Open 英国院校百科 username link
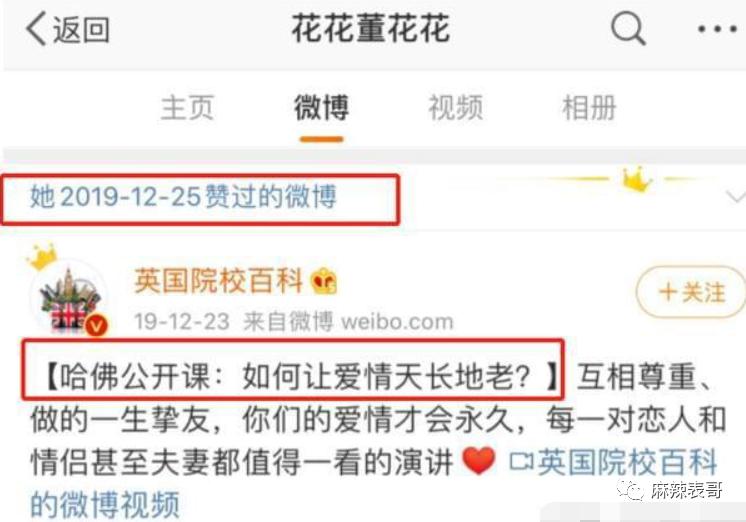The height and width of the screenshot is (522, 746). coord(219,281)
